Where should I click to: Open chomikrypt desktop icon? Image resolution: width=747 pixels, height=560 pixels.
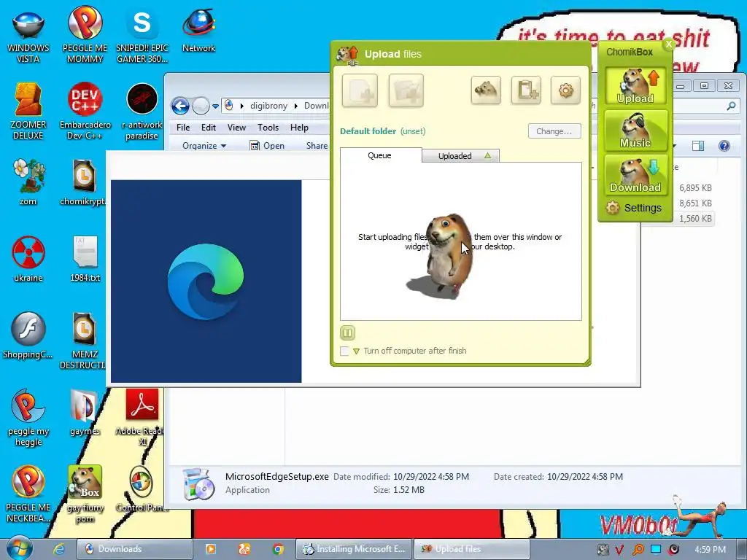(82, 182)
